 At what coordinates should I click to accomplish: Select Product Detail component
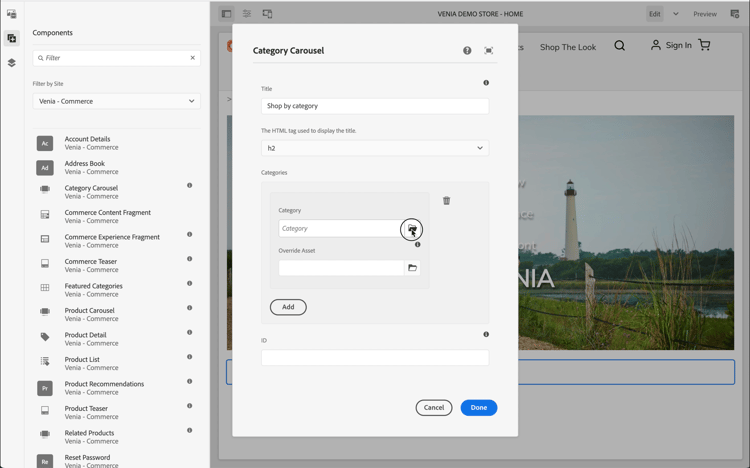coord(116,339)
